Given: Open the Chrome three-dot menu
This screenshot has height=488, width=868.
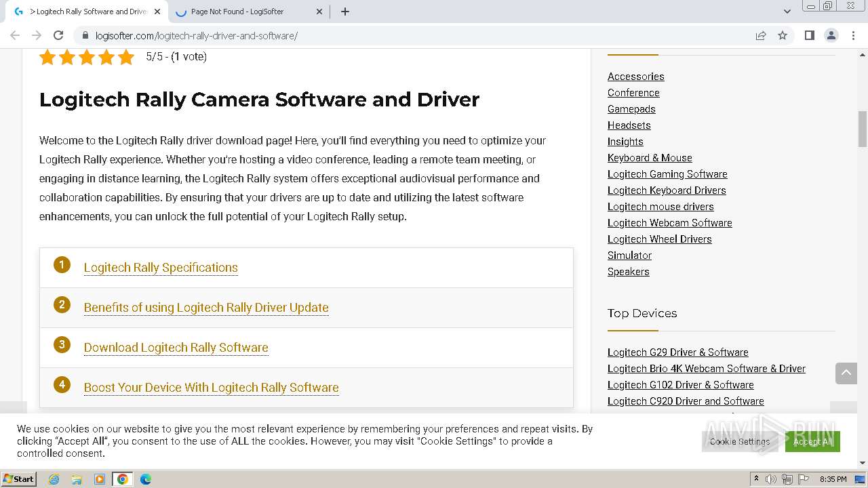Looking at the screenshot, I should click(x=852, y=35).
